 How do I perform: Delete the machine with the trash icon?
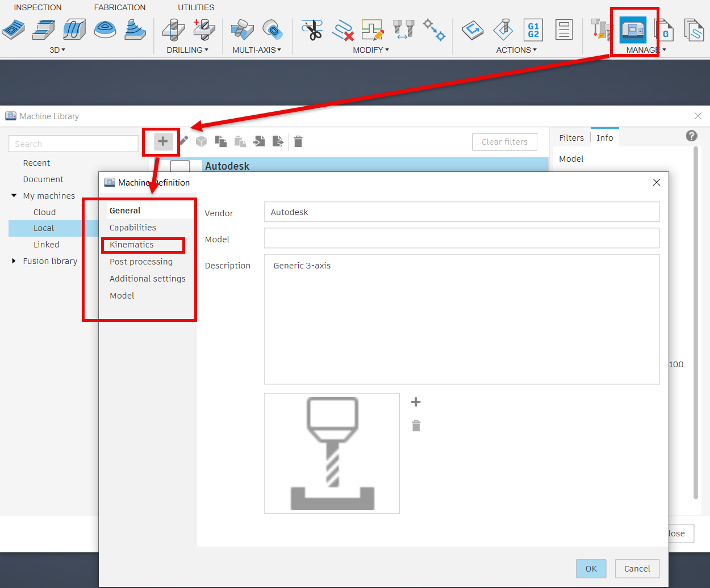[x=298, y=141]
